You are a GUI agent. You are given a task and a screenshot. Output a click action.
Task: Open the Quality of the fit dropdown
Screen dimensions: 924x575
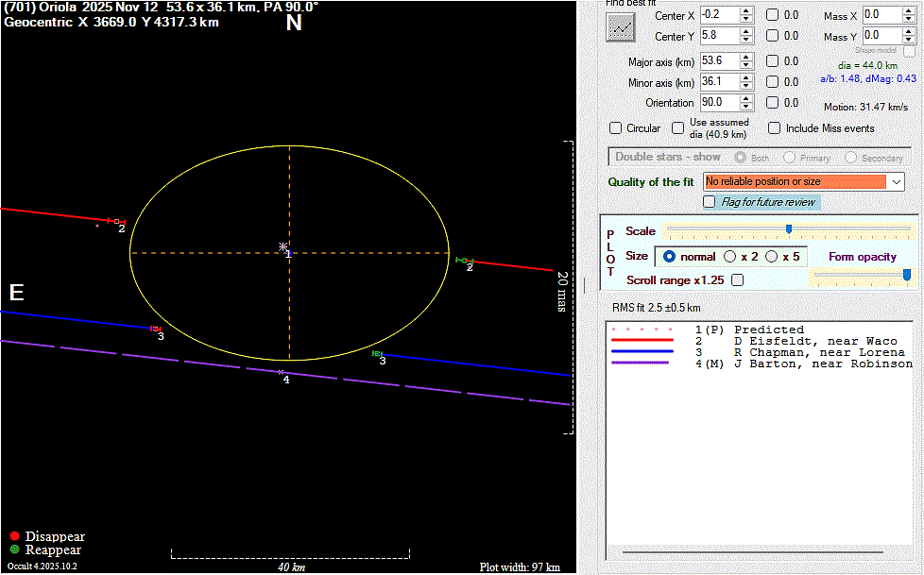896,181
